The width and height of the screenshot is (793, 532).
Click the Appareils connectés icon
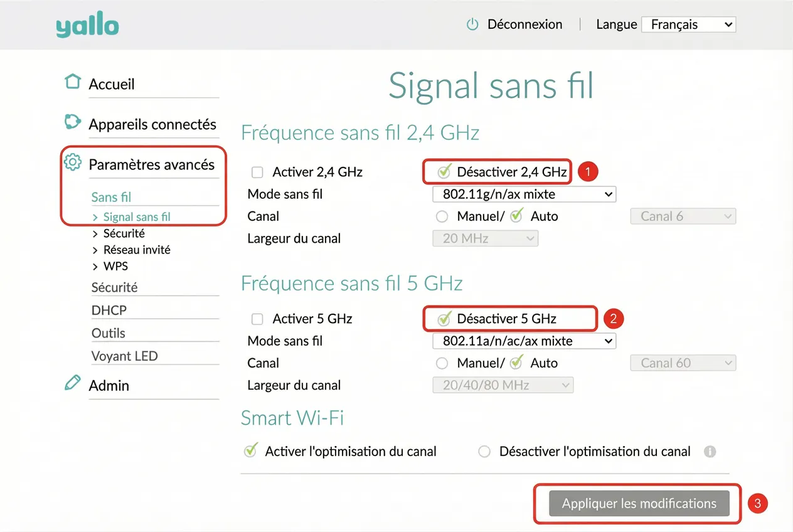pos(73,122)
